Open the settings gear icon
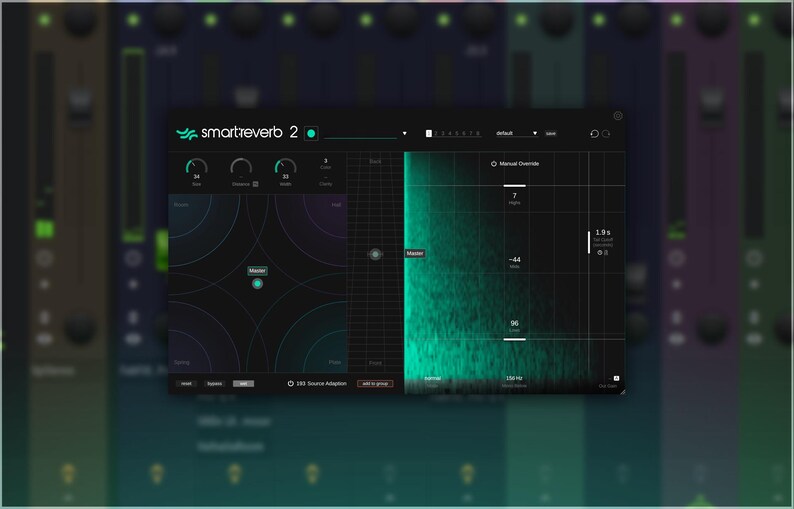Image resolution: width=794 pixels, height=509 pixels. point(618,116)
